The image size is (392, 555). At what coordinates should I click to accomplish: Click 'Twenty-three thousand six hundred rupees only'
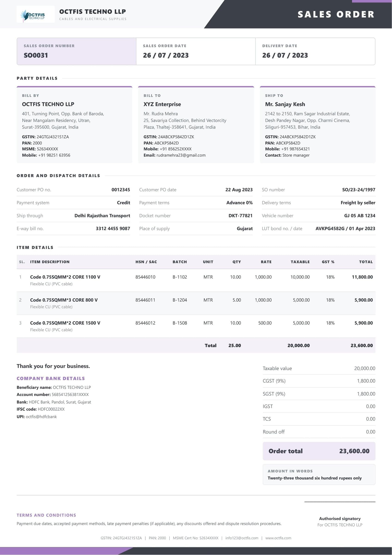314,478
